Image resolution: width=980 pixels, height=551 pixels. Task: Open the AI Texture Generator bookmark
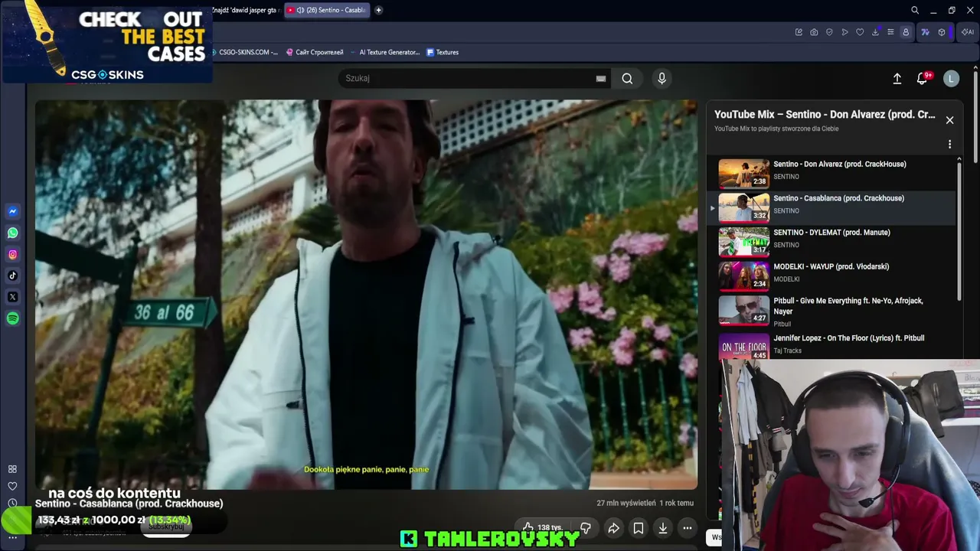(x=384, y=52)
